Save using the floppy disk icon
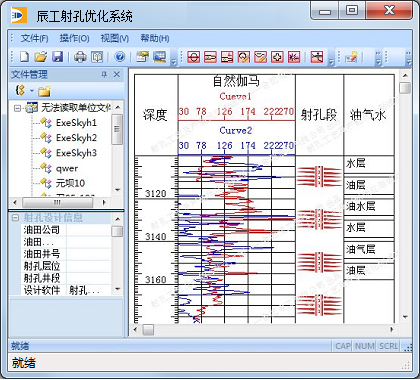 coord(58,57)
